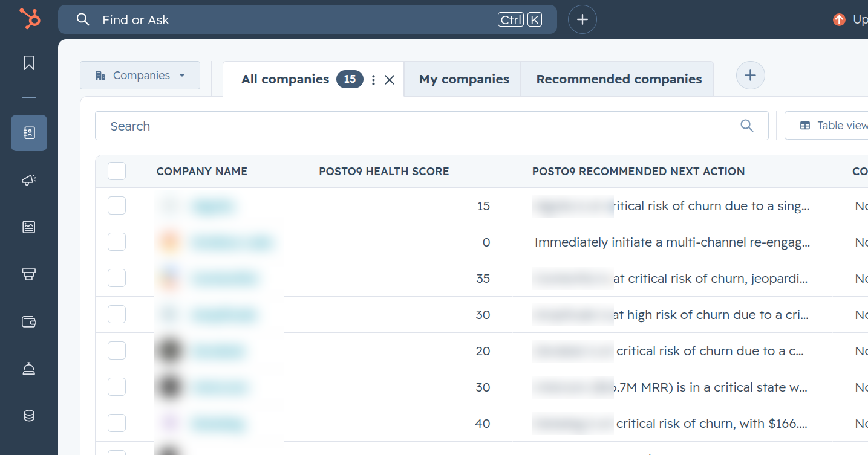Open All companies tab options menu
This screenshot has height=455, width=868.
373,79
